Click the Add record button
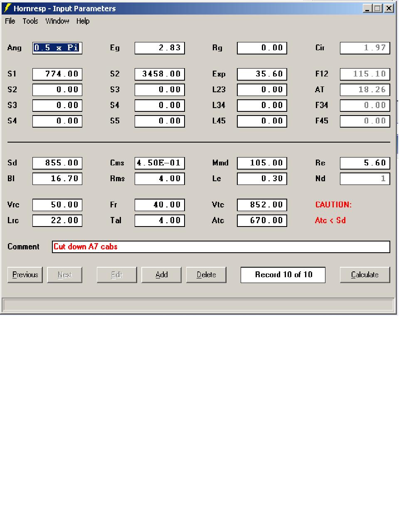Image resolution: width=399 pixels, height=532 pixels. click(x=161, y=275)
